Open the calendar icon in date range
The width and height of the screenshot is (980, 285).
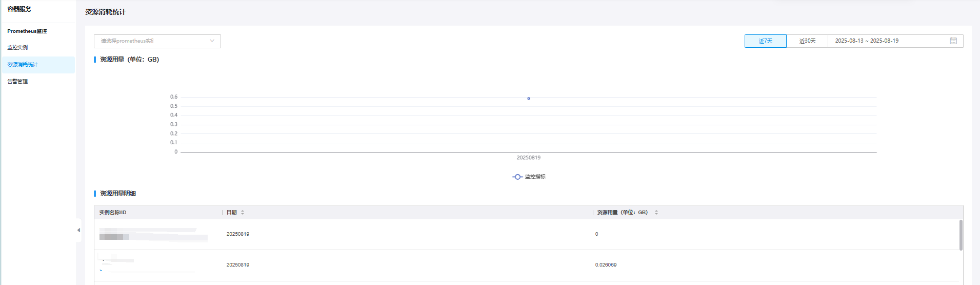point(953,41)
